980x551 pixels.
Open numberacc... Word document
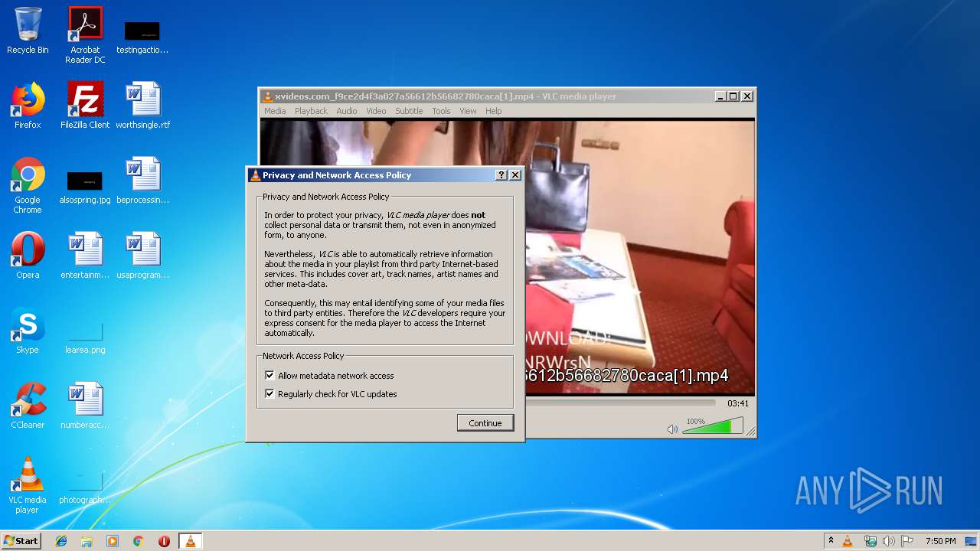85,406
